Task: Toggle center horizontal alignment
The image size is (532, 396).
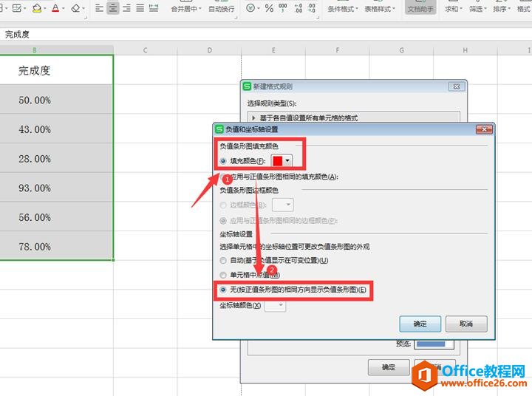Action: click(112, 8)
